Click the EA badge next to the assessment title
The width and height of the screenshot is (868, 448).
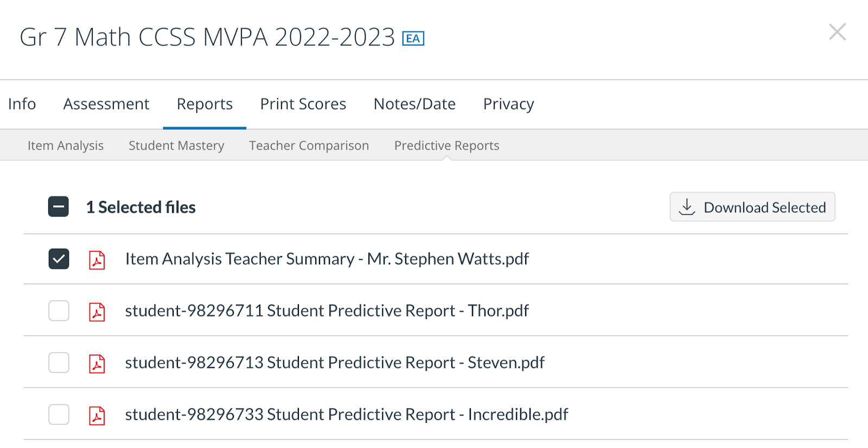click(x=413, y=38)
